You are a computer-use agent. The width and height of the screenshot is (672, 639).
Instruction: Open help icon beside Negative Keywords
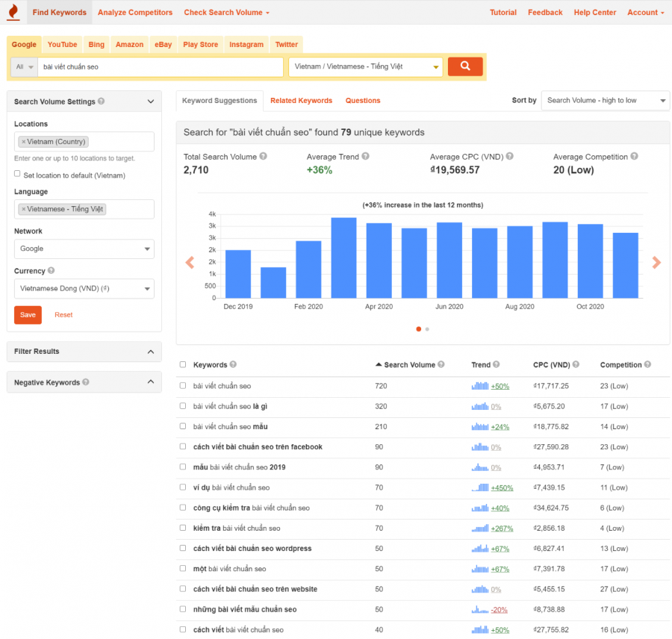click(x=86, y=382)
